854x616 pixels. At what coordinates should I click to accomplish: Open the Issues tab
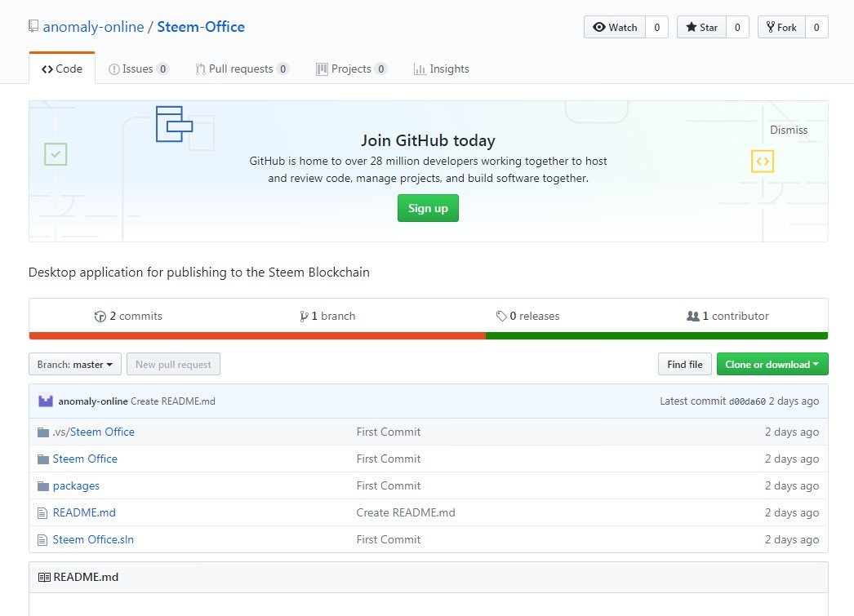pos(138,69)
